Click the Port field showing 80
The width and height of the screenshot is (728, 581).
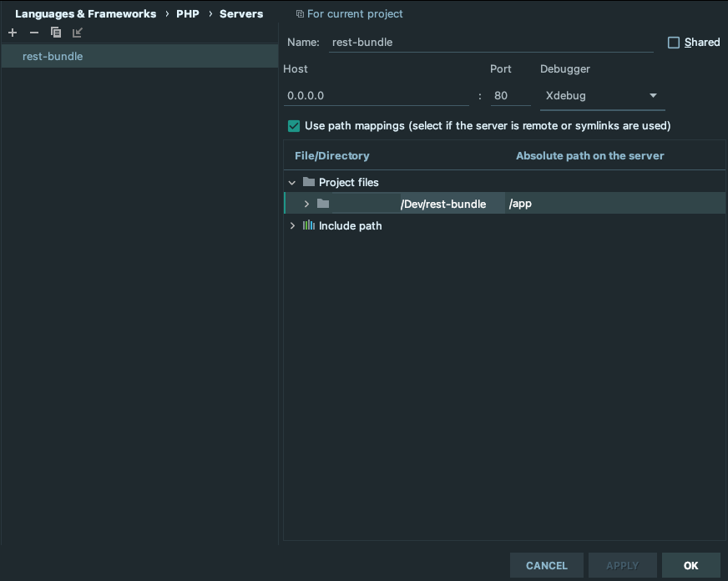(510, 96)
